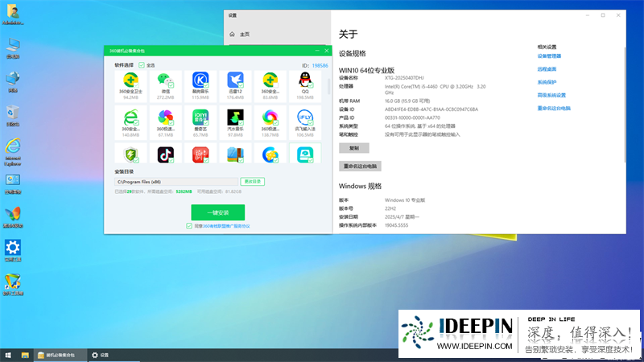The width and height of the screenshot is (644, 362).
Task: Open the 设备管理器 link
Action: [549, 56]
